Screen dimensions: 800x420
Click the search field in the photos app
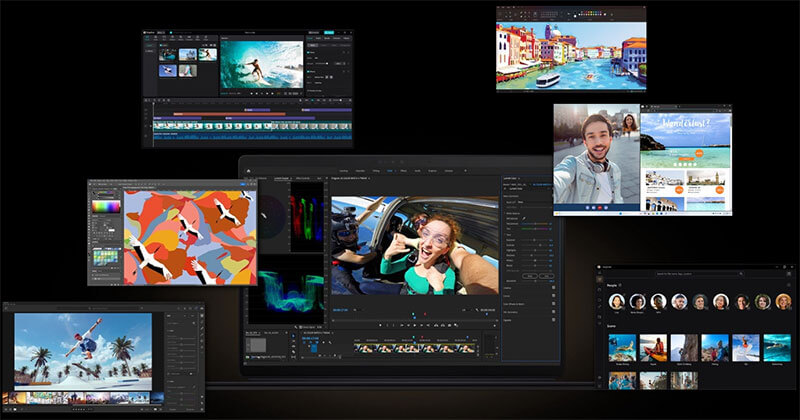point(696,273)
